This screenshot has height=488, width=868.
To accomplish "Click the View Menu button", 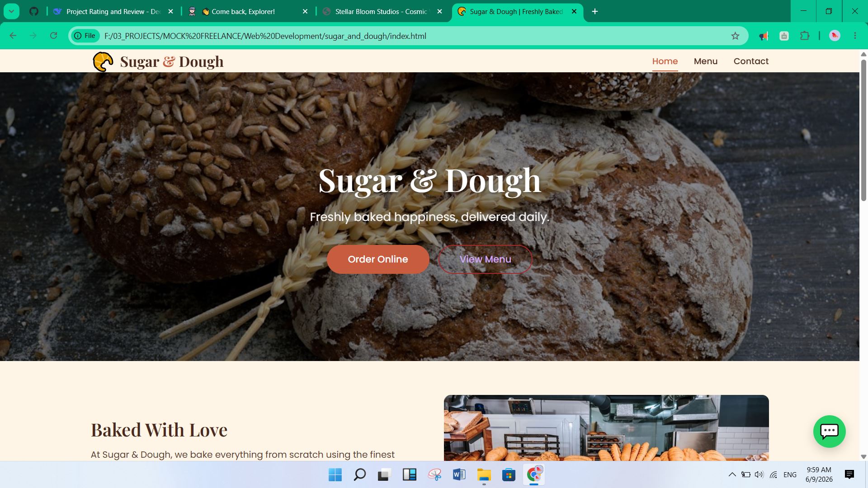I will click(485, 259).
